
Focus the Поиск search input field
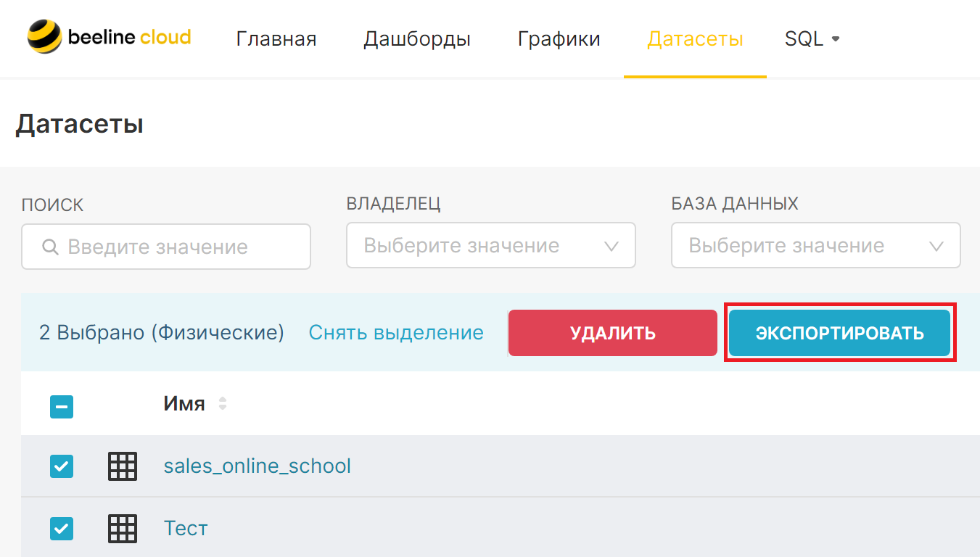(x=166, y=247)
